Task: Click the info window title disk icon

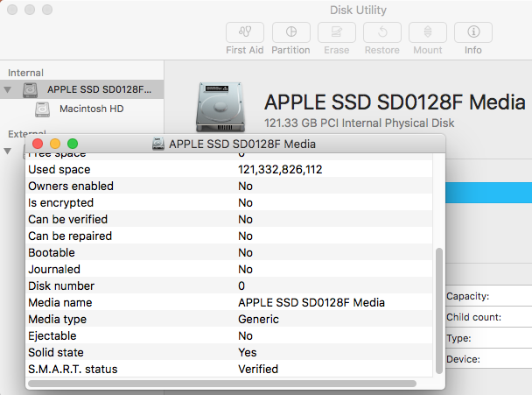Action: pyautogui.click(x=158, y=144)
